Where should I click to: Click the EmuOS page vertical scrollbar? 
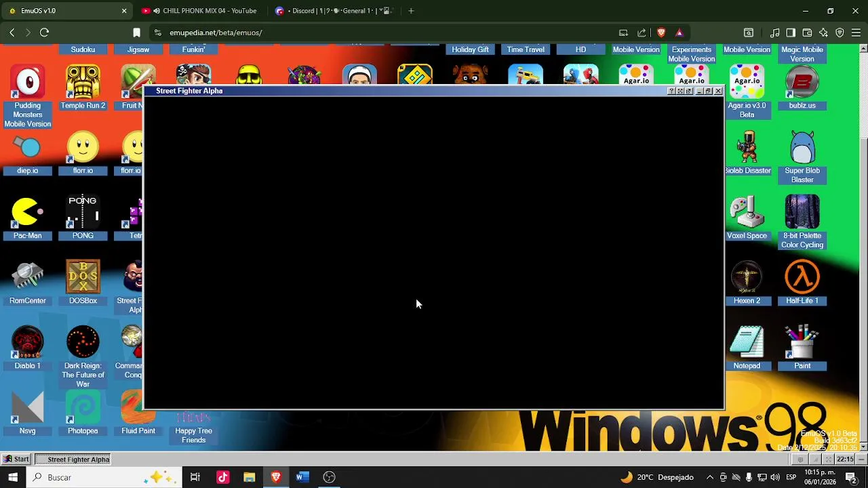click(x=863, y=247)
